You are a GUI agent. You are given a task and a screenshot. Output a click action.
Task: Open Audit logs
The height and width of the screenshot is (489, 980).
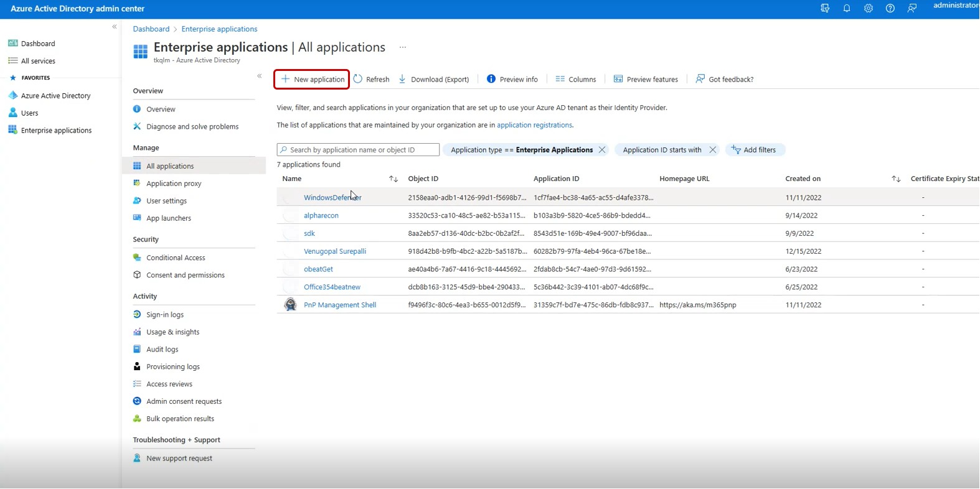point(162,350)
